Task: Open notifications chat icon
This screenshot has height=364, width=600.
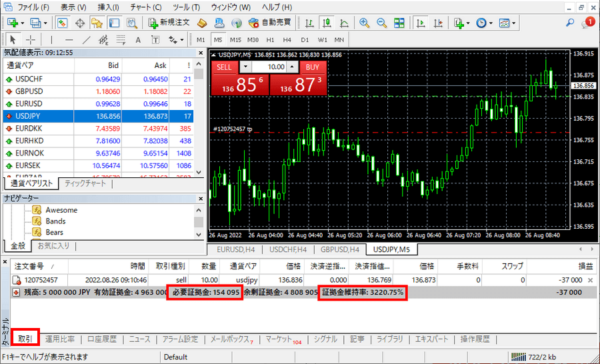Action: 588,23
